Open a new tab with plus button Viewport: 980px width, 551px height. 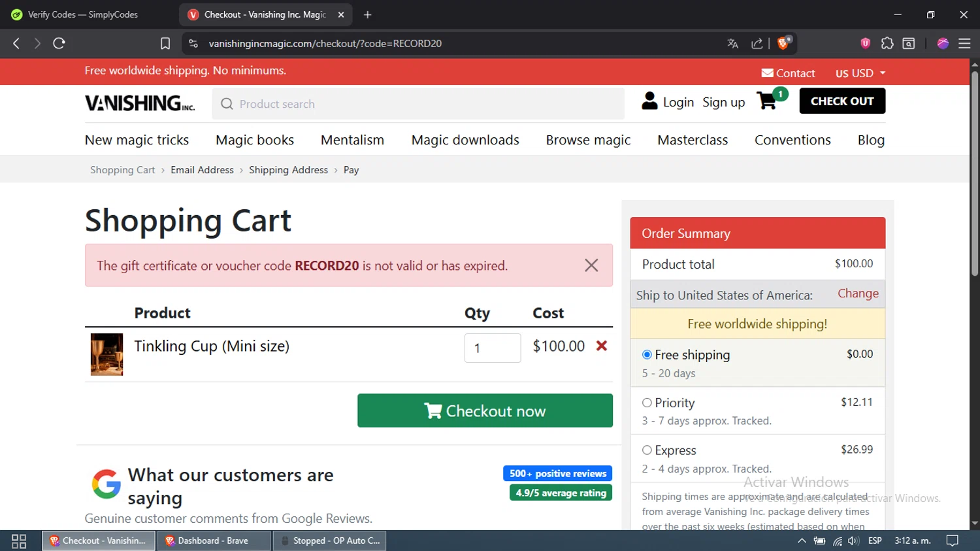(368, 14)
